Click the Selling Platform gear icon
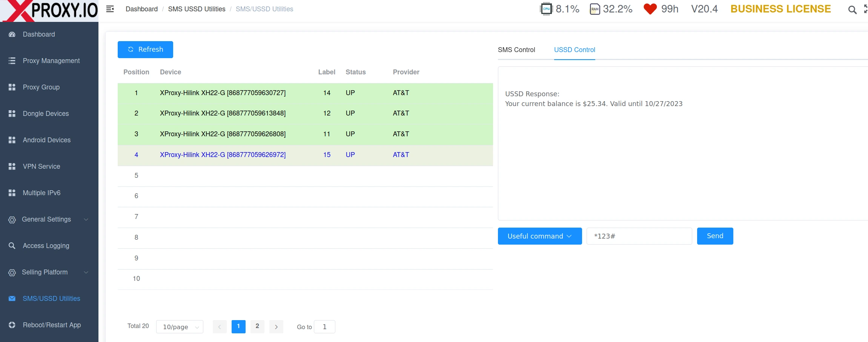The width and height of the screenshot is (868, 342). pyautogui.click(x=12, y=273)
